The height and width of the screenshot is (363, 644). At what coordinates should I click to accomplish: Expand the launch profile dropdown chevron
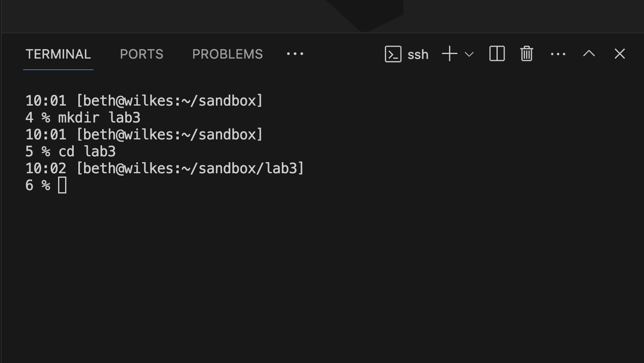(469, 54)
